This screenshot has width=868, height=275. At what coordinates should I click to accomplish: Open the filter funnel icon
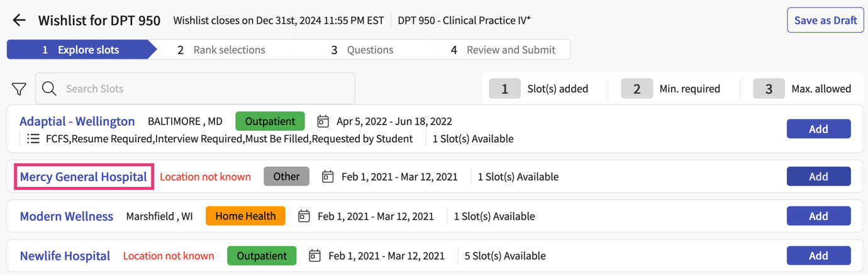pyautogui.click(x=19, y=89)
